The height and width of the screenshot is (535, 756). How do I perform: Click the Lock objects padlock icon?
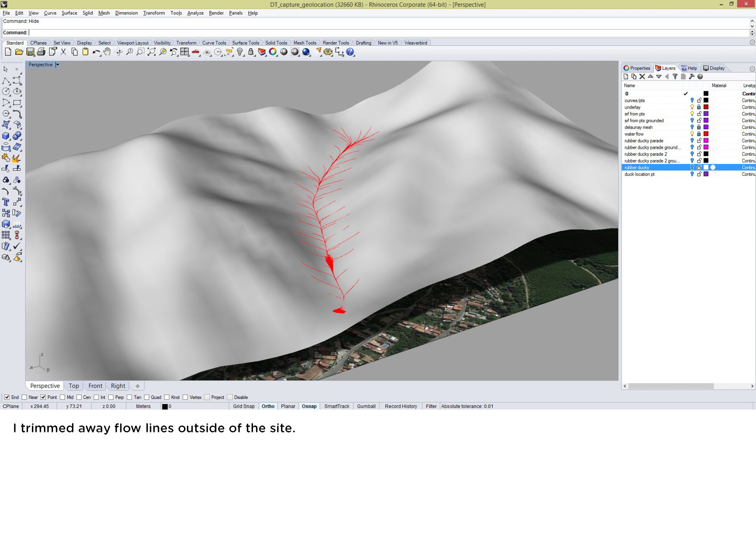(x=251, y=52)
